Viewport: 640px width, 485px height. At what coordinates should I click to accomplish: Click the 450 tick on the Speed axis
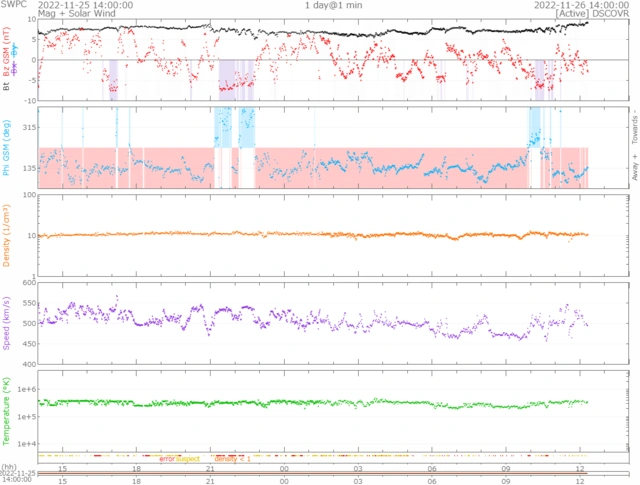click(29, 344)
